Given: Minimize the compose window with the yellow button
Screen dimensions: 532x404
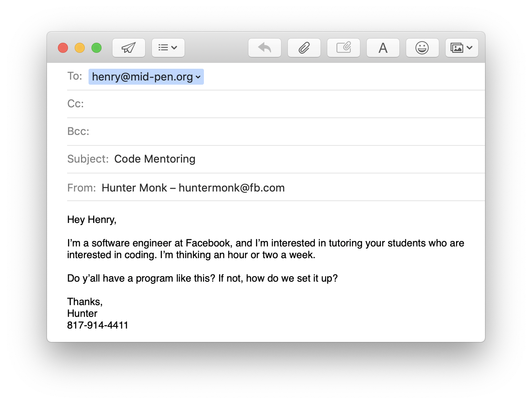Looking at the screenshot, I should (80, 48).
